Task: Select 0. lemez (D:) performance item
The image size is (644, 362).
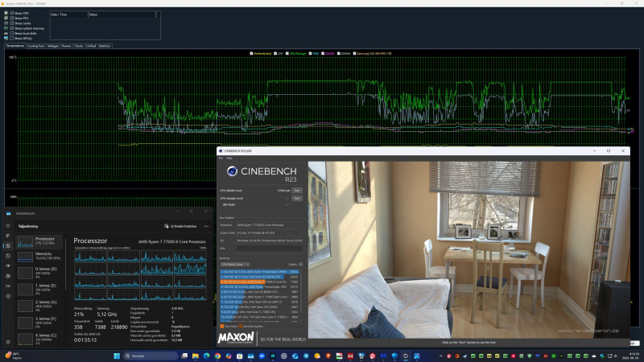Action: [x=39, y=272]
